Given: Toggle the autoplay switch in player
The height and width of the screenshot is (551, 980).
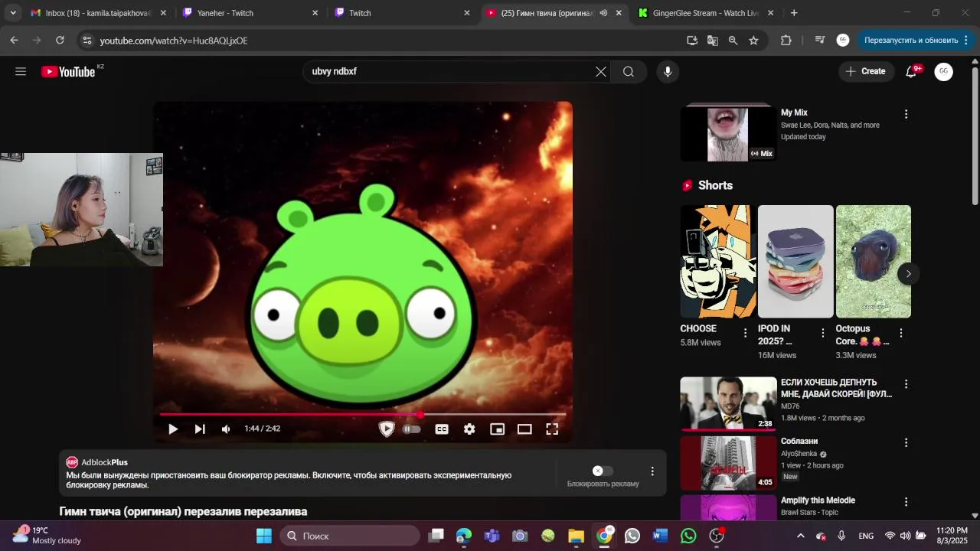Looking at the screenshot, I should 412,429.
